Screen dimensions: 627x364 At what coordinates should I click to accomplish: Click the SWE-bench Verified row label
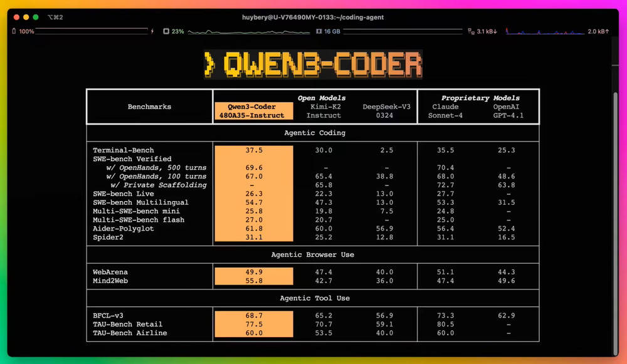pyautogui.click(x=132, y=159)
